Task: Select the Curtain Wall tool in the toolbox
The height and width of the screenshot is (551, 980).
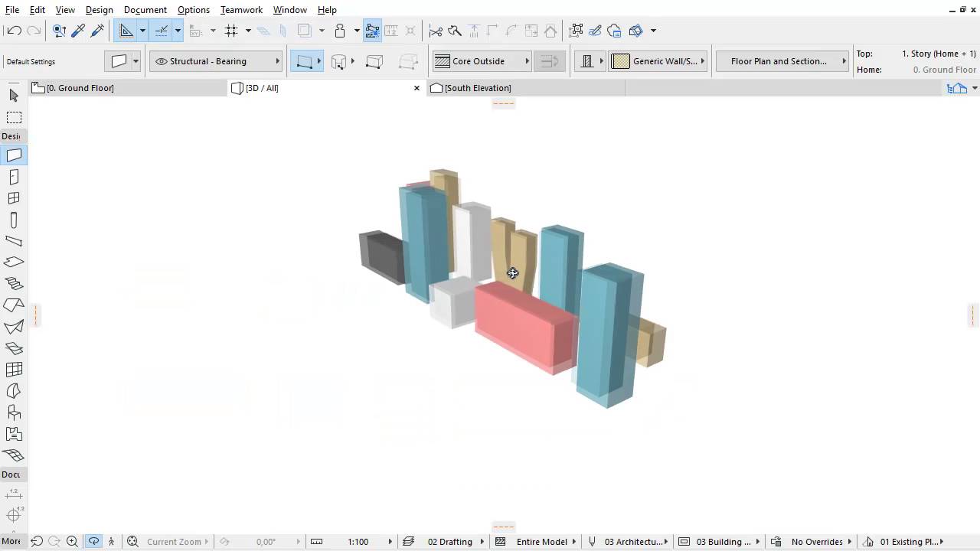Action: click(x=14, y=370)
